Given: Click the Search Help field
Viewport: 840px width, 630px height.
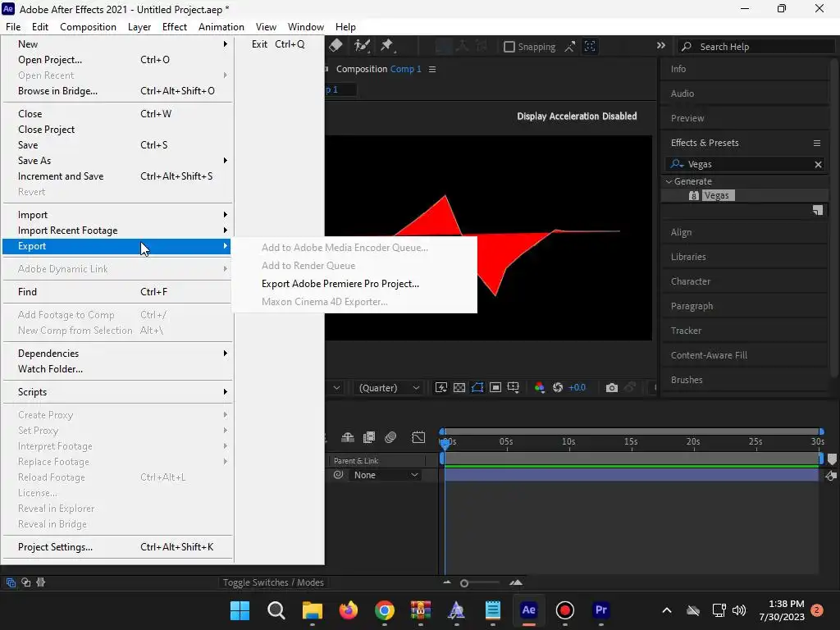Looking at the screenshot, I should (756, 47).
